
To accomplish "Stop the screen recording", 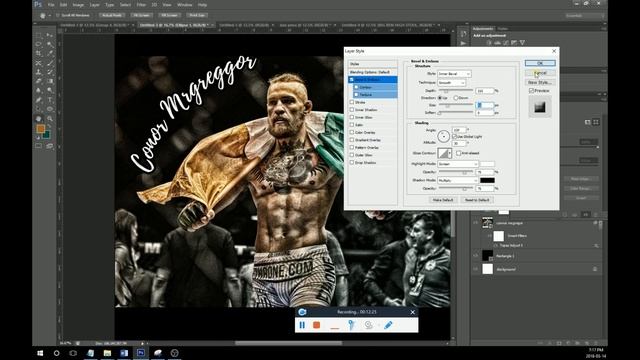I will coord(316,325).
